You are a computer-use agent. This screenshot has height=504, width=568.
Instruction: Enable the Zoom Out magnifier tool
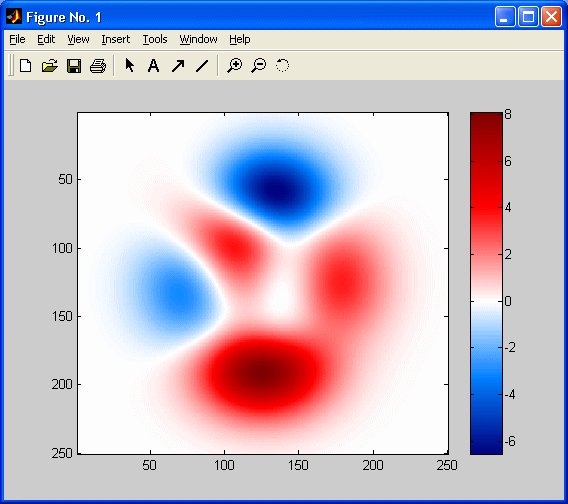259,66
